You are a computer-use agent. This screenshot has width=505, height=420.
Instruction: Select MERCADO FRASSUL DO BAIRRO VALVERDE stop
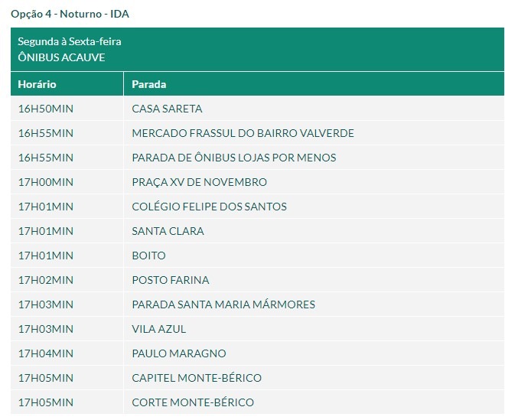click(x=243, y=133)
